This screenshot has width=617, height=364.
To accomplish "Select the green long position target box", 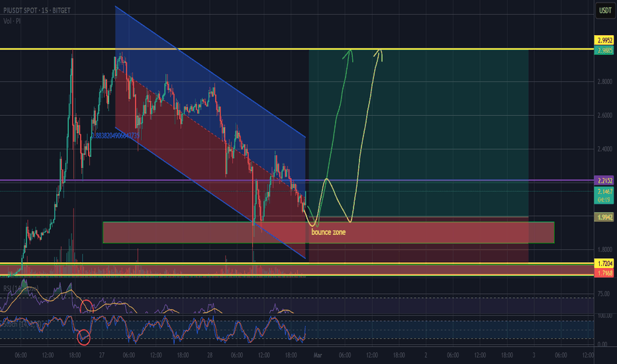I will 418,133.
